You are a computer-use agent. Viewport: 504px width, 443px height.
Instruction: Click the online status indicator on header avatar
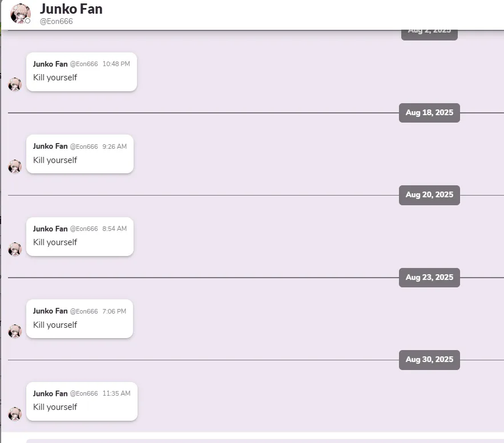point(27,21)
